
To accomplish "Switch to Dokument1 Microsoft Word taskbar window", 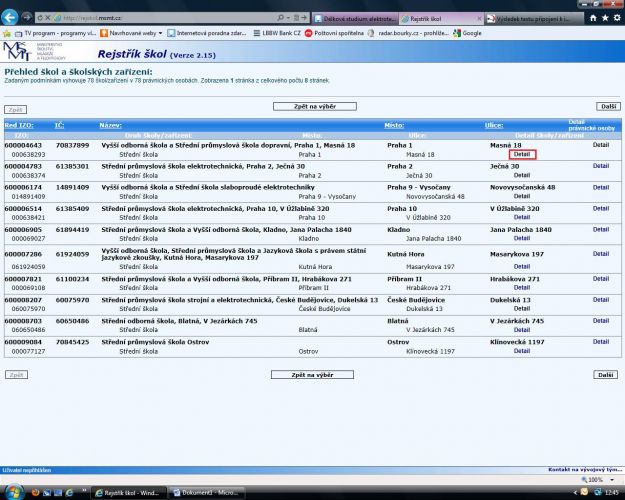I will click(x=207, y=493).
